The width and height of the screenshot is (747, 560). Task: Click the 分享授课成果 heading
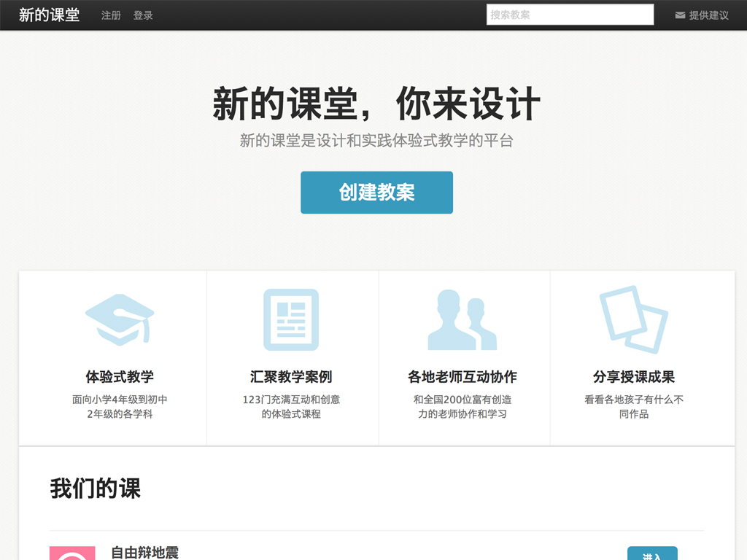pyautogui.click(x=633, y=377)
